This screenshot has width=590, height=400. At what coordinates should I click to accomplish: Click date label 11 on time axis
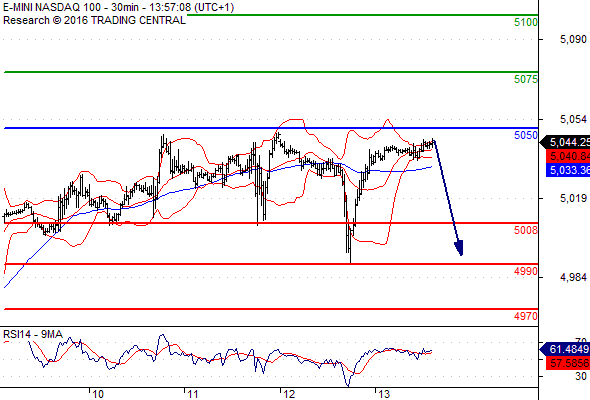[193, 394]
